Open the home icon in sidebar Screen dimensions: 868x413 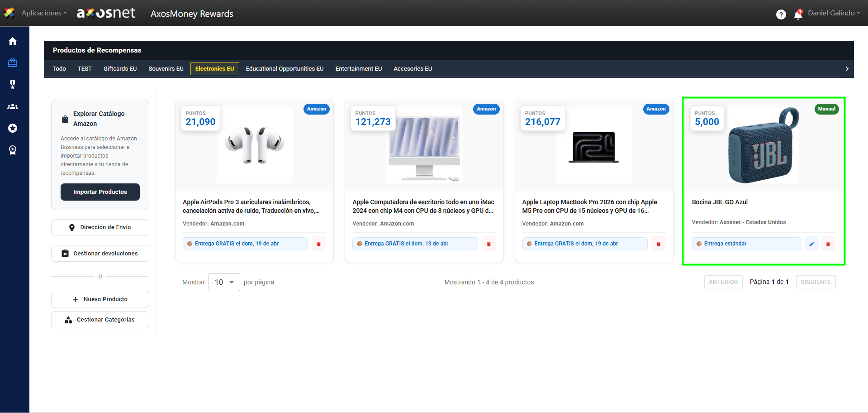[x=13, y=41]
